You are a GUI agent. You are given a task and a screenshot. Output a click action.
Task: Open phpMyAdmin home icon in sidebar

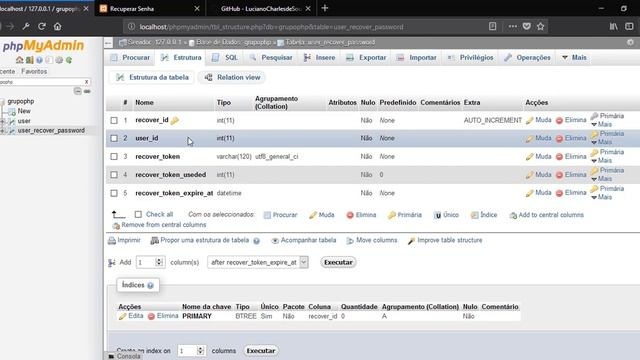pos(19,60)
